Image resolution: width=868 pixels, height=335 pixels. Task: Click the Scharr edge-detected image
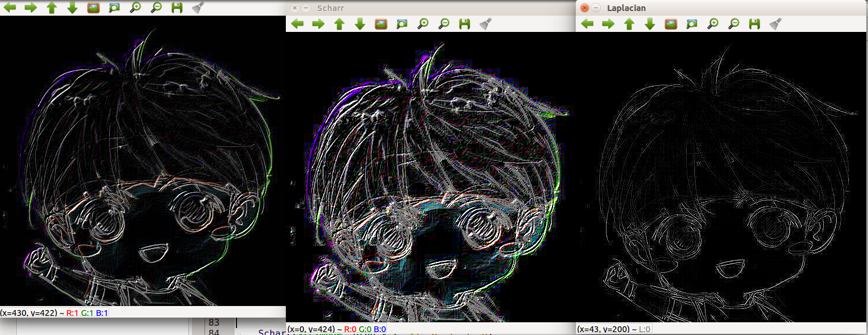431,177
